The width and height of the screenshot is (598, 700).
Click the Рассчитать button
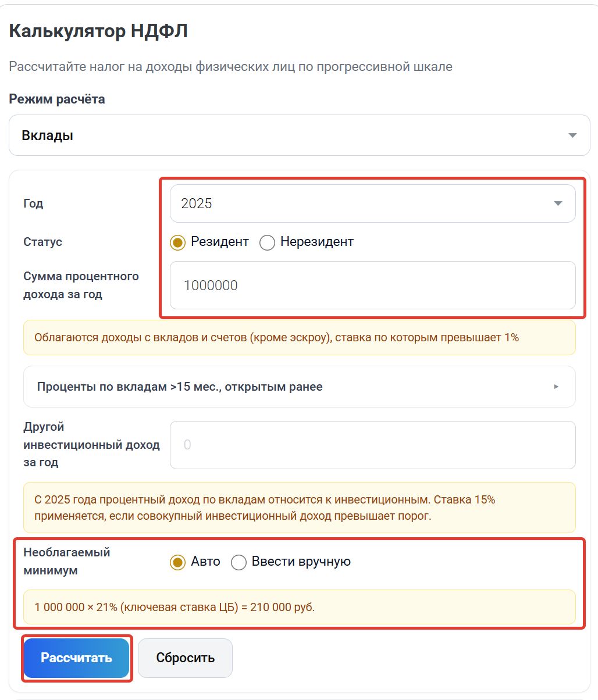[76, 658]
